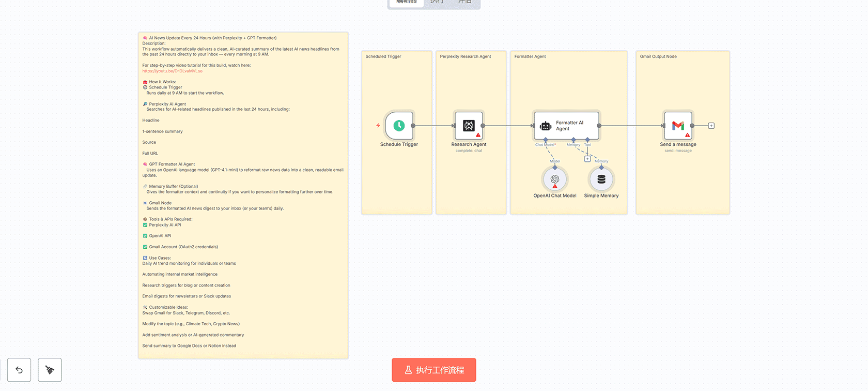Open the YouTube tutorial link
This screenshot has height=391, width=868.
click(173, 71)
